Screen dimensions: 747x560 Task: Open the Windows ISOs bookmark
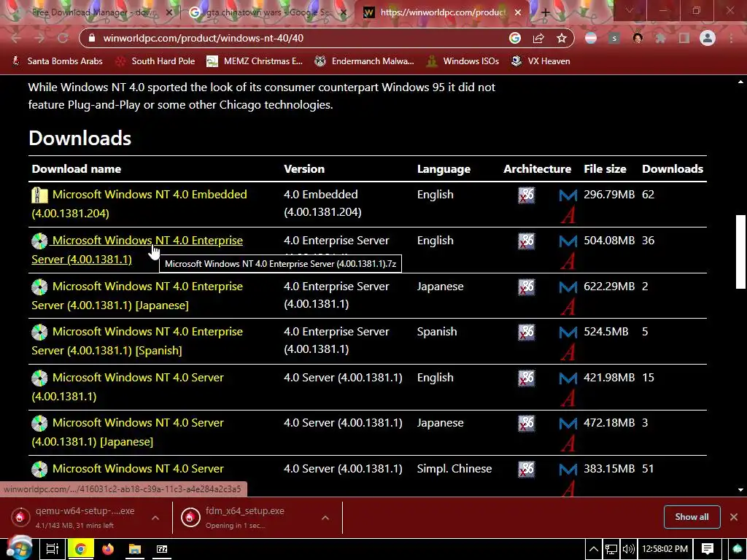[x=463, y=61]
